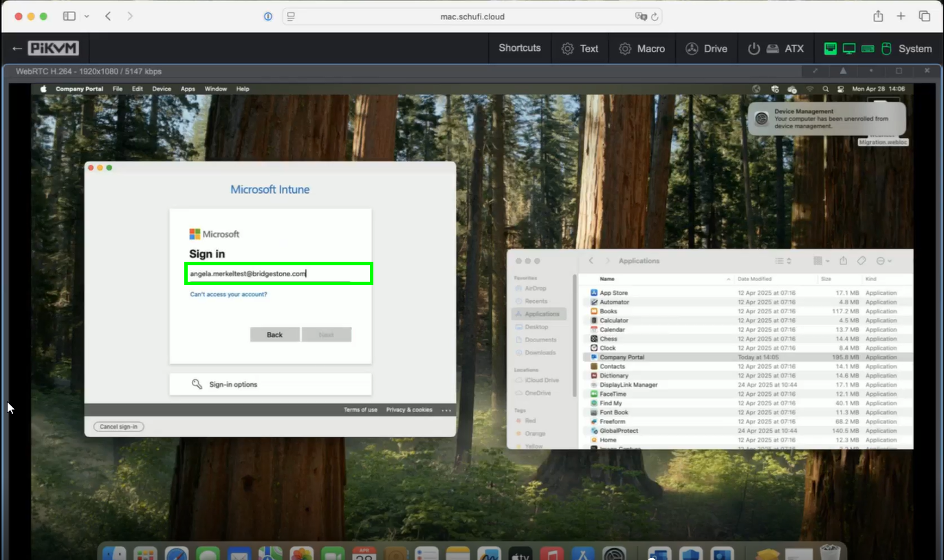This screenshot has height=560, width=944.
Task: Click the green network status icon in PiKVM bar
Action: (x=831, y=49)
